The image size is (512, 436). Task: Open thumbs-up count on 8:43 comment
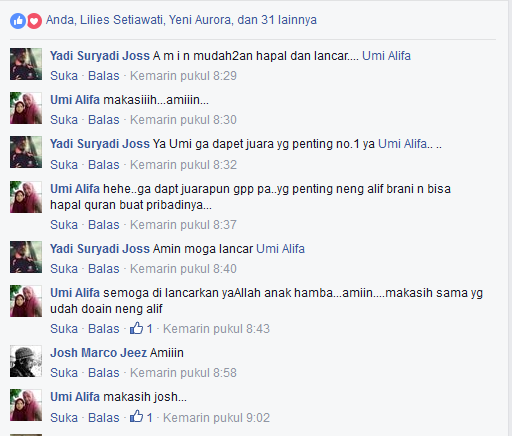click(x=141, y=328)
